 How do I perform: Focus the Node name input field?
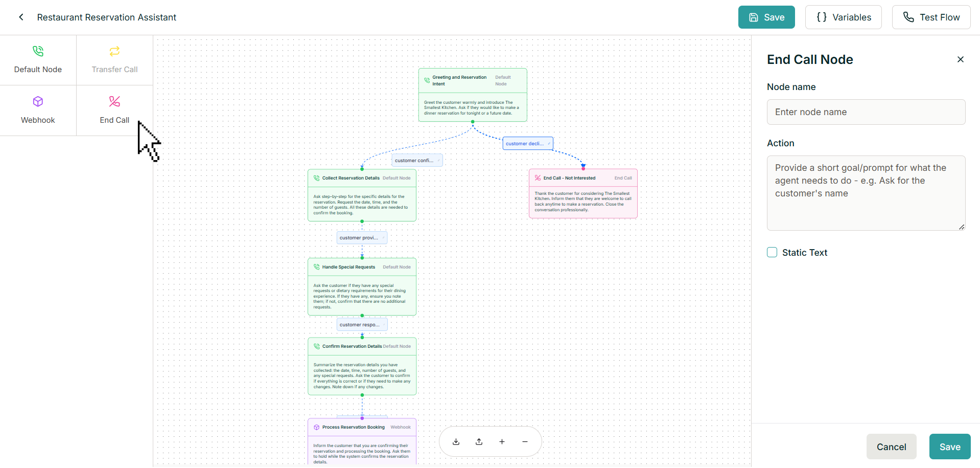(x=866, y=112)
